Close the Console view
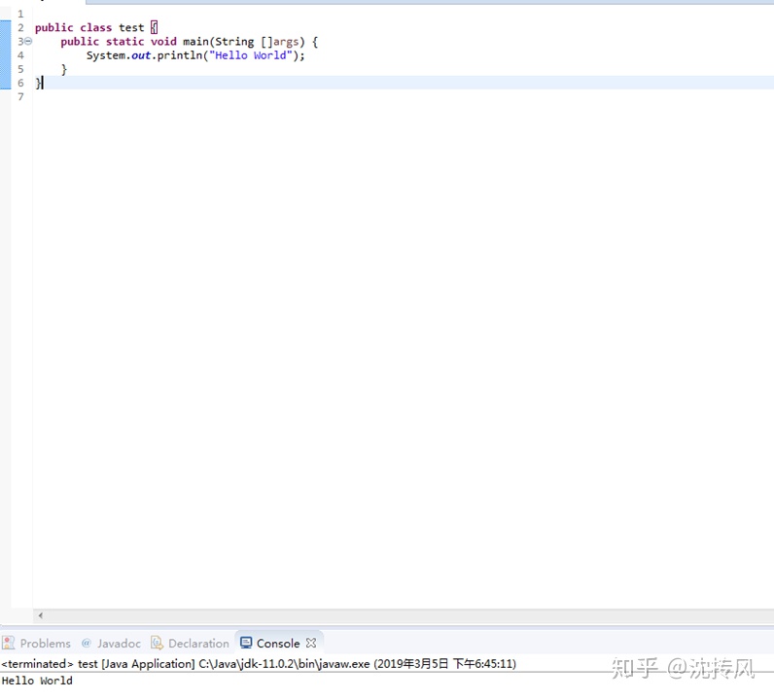This screenshot has height=700, width=774. (x=311, y=643)
